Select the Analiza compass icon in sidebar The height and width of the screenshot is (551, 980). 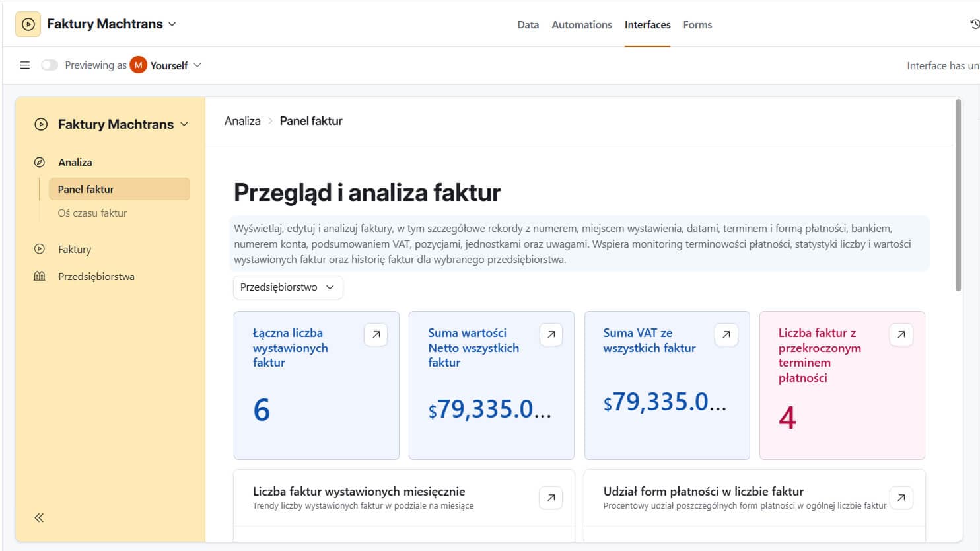[x=41, y=161]
